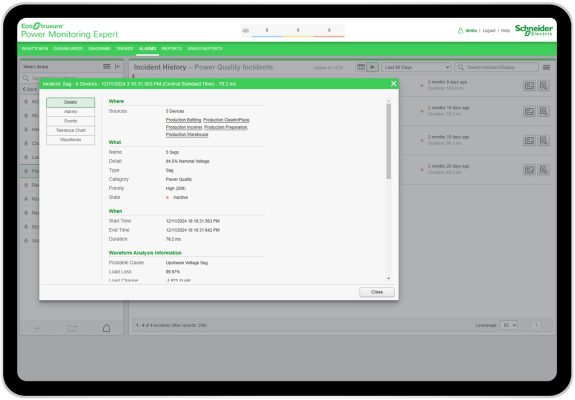Click the alarm speaker mute icon

tap(246, 30)
